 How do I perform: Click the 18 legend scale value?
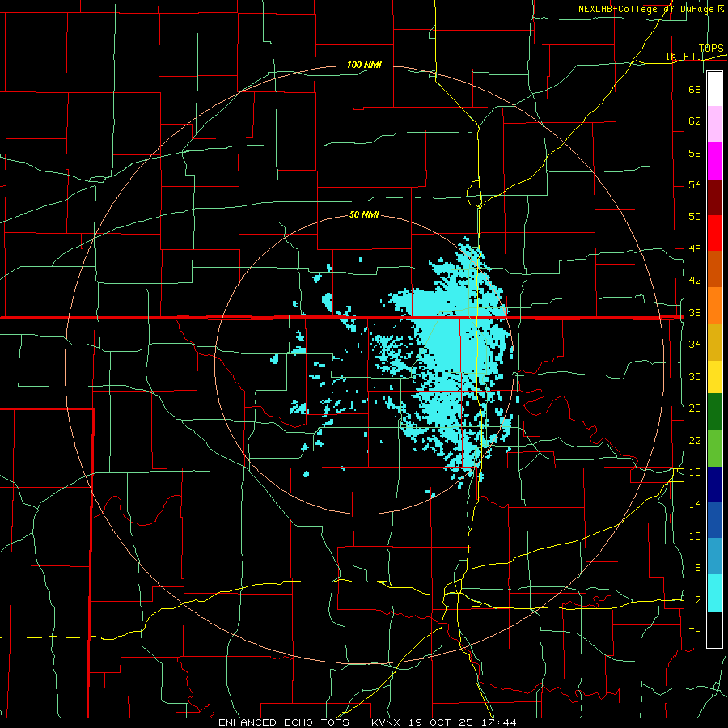tap(695, 472)
